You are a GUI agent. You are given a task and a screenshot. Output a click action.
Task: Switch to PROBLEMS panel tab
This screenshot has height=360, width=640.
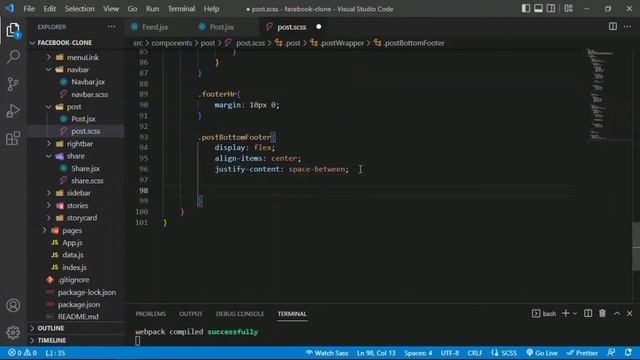coord(151,313)
